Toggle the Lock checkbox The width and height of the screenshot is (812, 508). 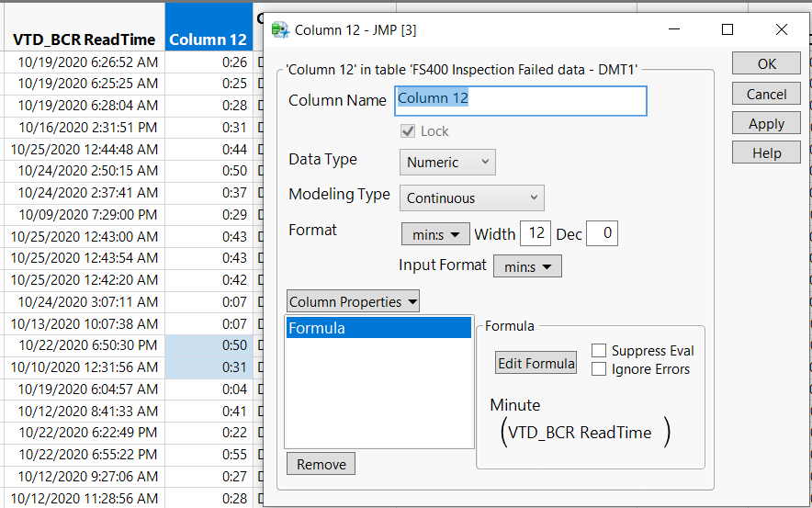tap(408, 131)
